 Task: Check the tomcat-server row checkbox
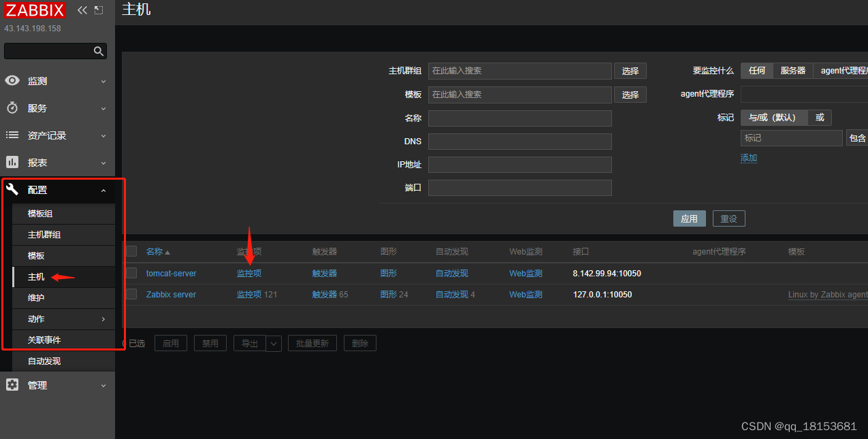(x=131, y=273)
